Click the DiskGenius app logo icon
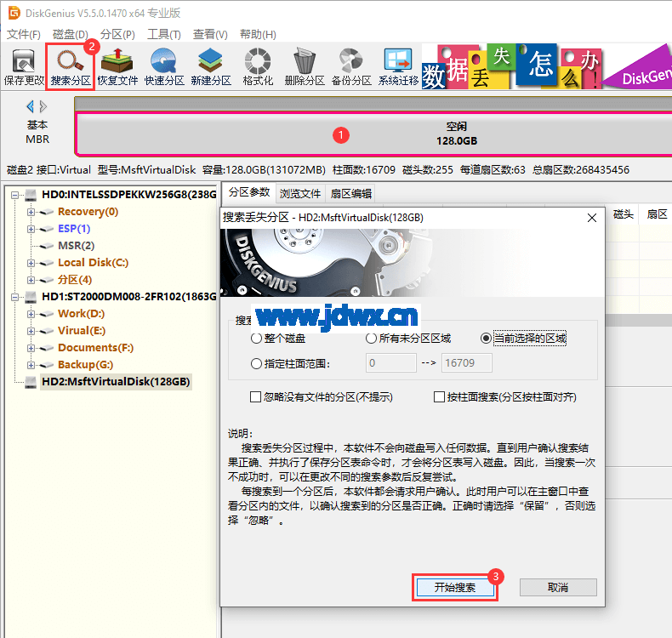This screenshot has height=638, width=672. [14, 13]
